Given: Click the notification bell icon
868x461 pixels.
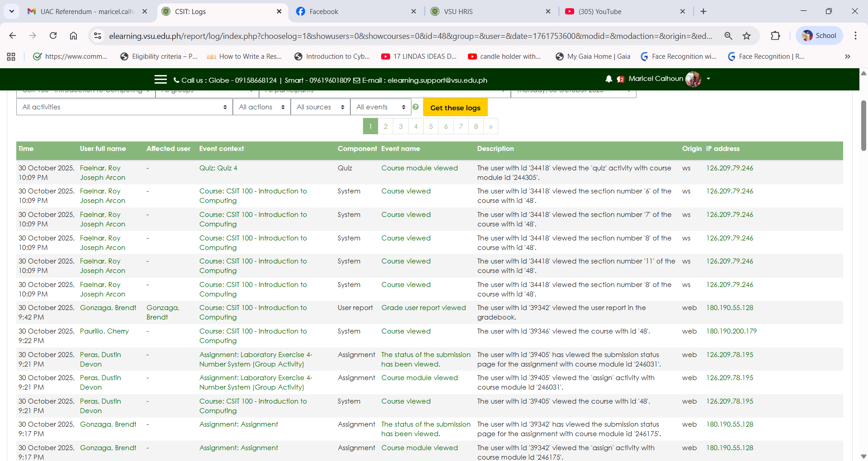Looking at the screenshot, I should 609,79.
